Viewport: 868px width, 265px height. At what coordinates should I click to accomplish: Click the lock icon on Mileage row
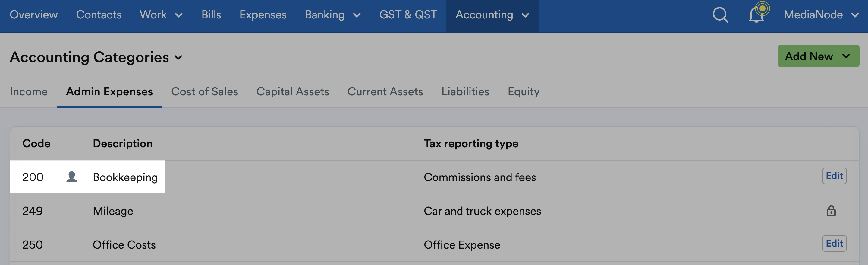pyautogui.click(x=831, y=211)
